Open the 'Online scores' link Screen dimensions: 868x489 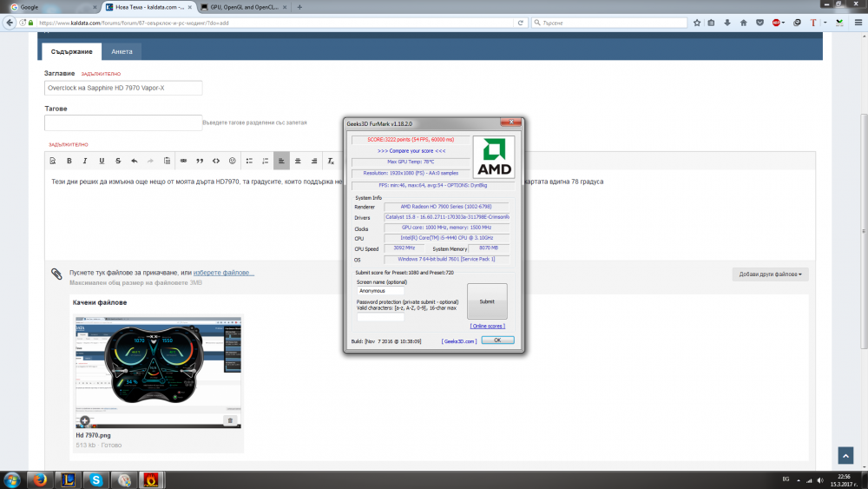(x=488, y=327)
